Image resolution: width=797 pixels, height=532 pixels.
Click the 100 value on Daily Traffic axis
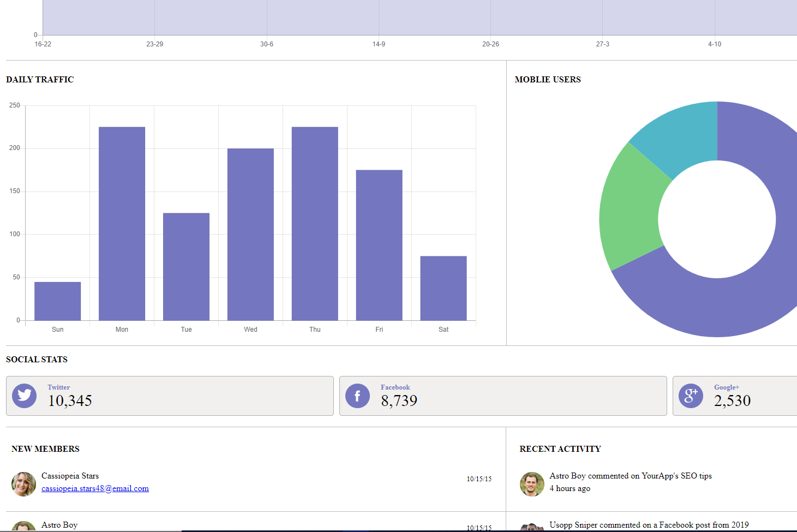(15, 234)
